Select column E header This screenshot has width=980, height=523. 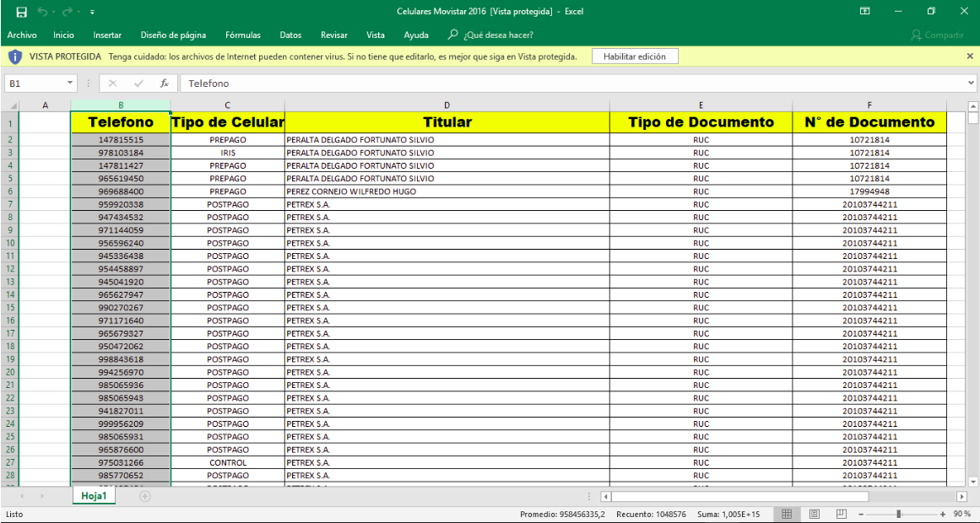click(x=701, y=105)
